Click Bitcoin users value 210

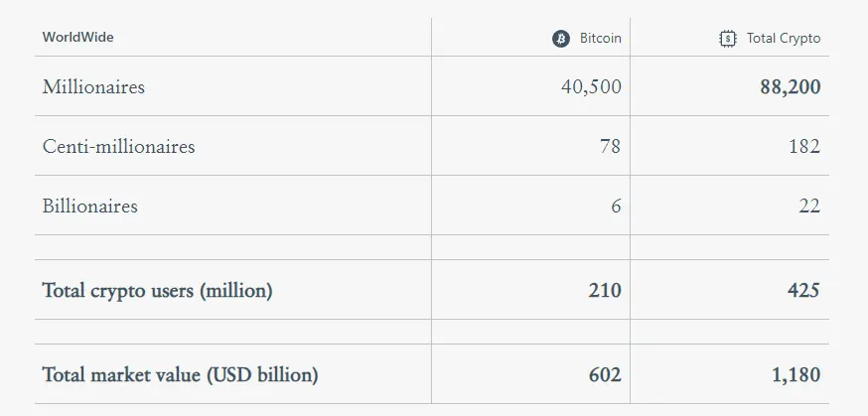[605, 291]
